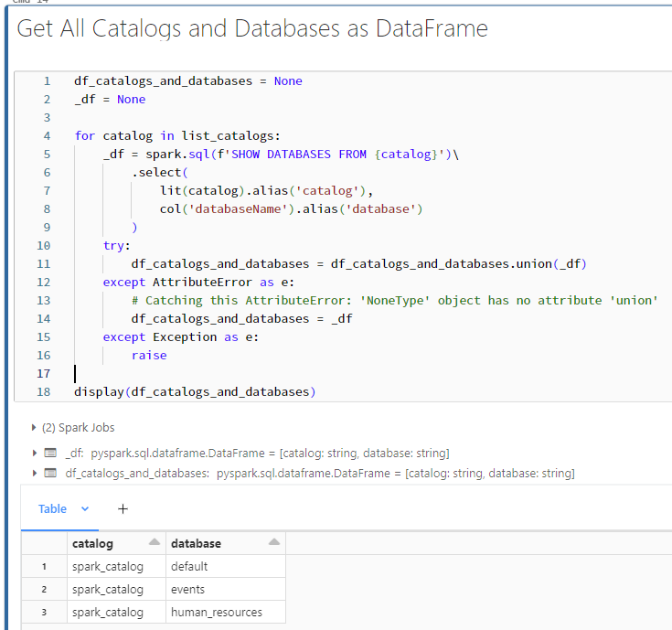Sort by database column arrow
The height and width of the screenshot is (630, 672).
point(273,542)
